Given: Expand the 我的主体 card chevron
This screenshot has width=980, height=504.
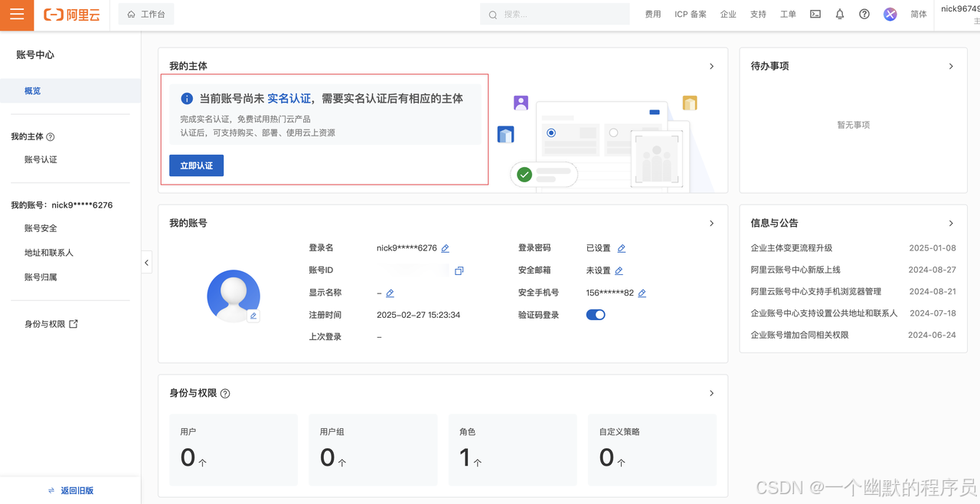Looking at the screenshot, I should tap(711, 67).
